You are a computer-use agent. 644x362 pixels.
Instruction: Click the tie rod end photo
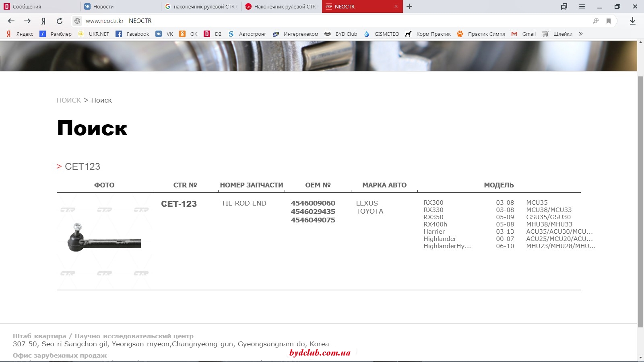(104, 241)
